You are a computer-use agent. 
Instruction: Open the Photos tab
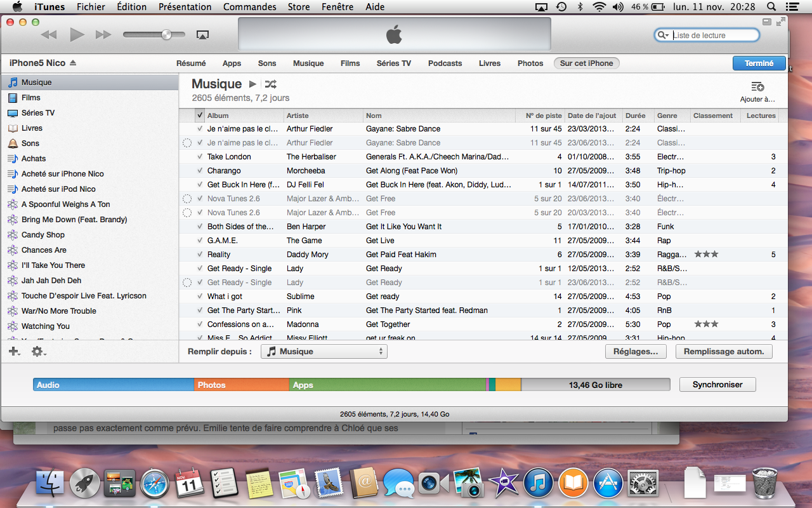tap(530, 63)
